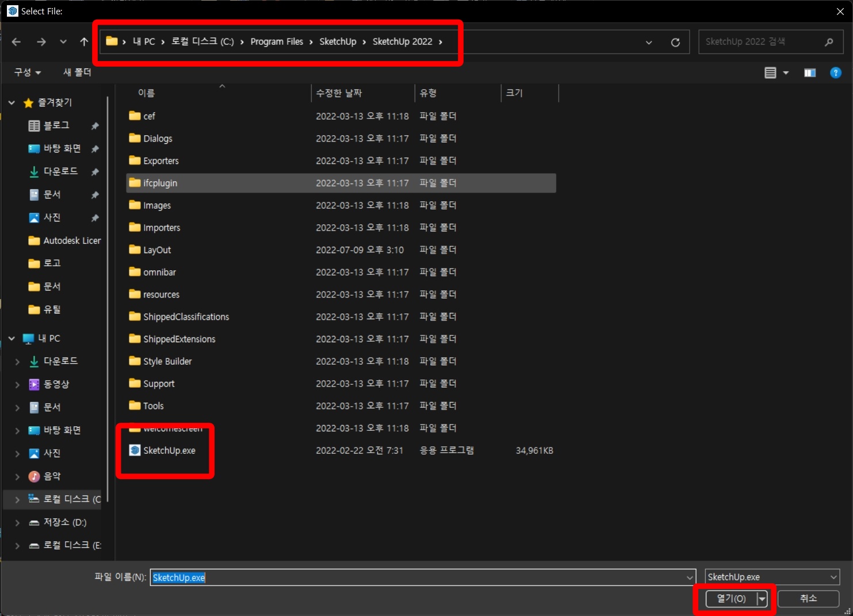Select the LayOut folder
This screenshot has width=853, height=616.
pos(341,250)
